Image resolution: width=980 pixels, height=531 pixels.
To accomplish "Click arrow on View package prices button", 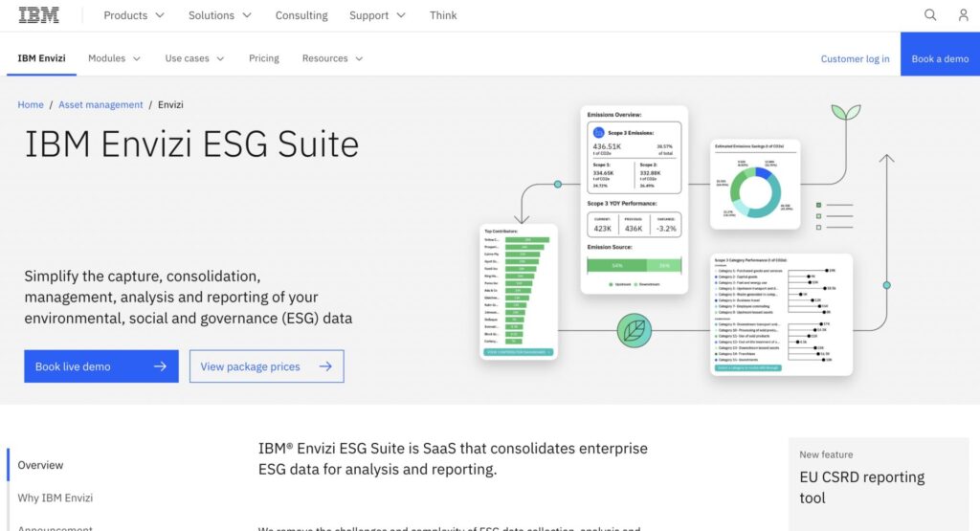I will point(325,366).
